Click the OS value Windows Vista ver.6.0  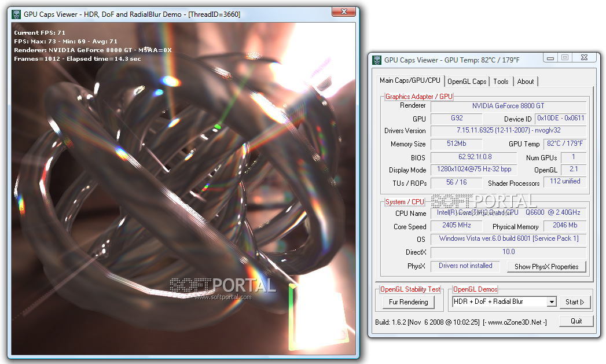[x=508, y=239]
